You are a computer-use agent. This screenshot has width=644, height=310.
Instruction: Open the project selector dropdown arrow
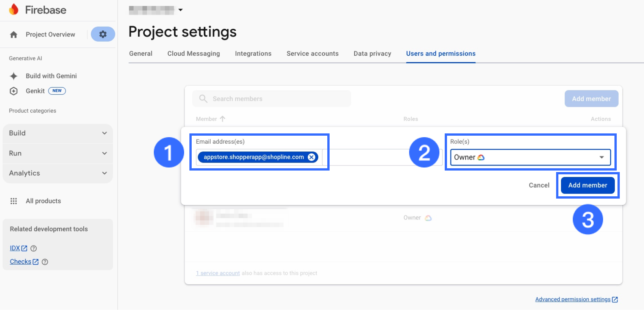pos(181,10)
